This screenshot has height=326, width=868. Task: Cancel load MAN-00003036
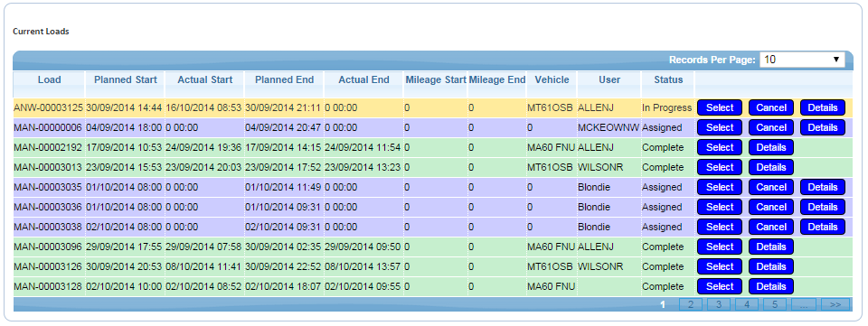click(x=771, y=207)
